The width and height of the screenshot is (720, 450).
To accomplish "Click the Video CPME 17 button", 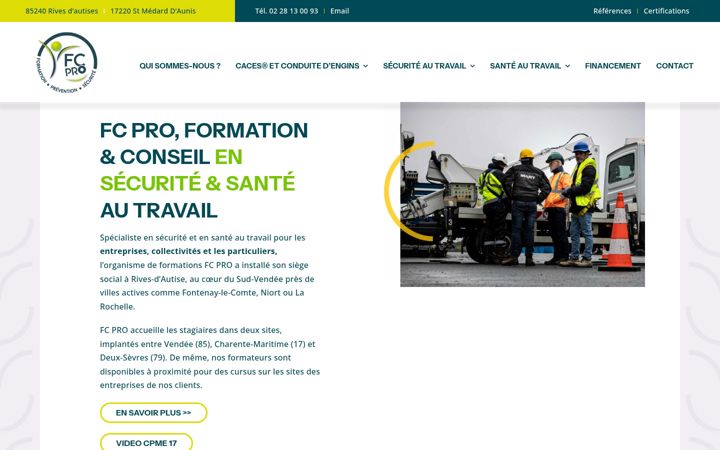I will 146,442.
